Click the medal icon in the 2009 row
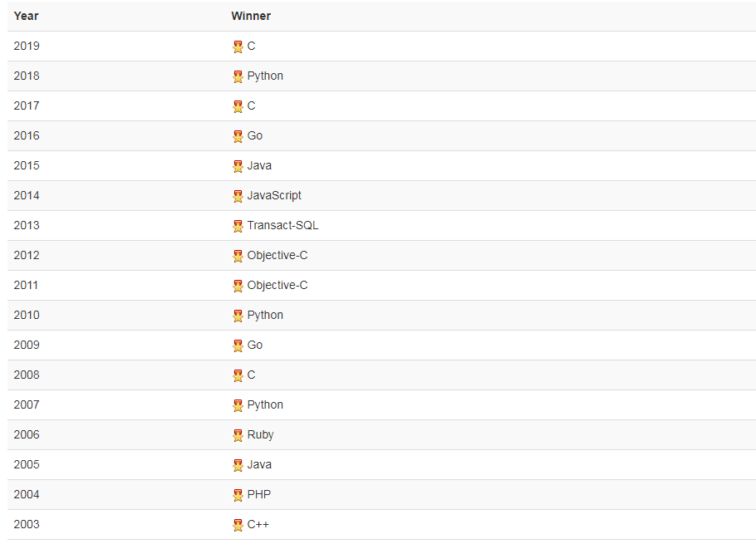Viewport: 756px width, 544px height. click(x=238, y=346)
